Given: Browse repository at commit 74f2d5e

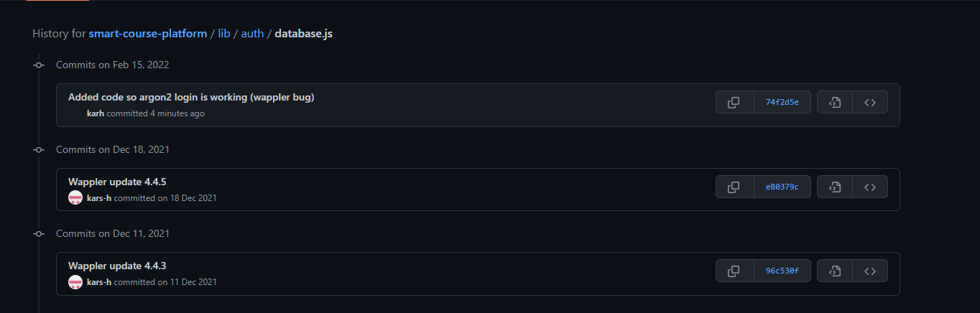Looking at the screenshot, I should click(x=869, y=103).
